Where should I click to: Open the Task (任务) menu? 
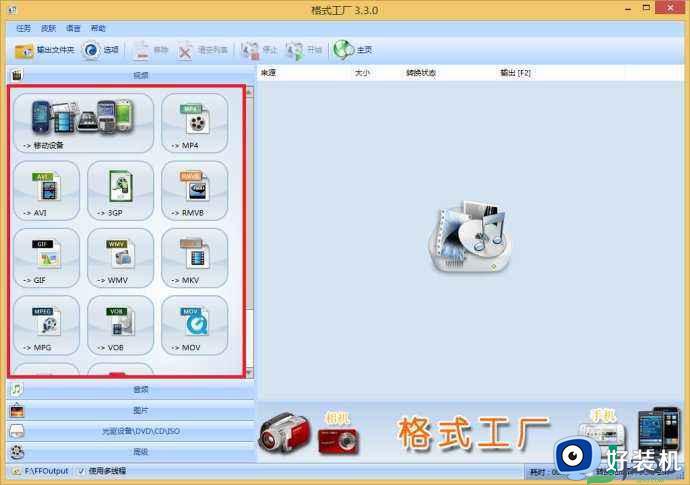point(23,28)
